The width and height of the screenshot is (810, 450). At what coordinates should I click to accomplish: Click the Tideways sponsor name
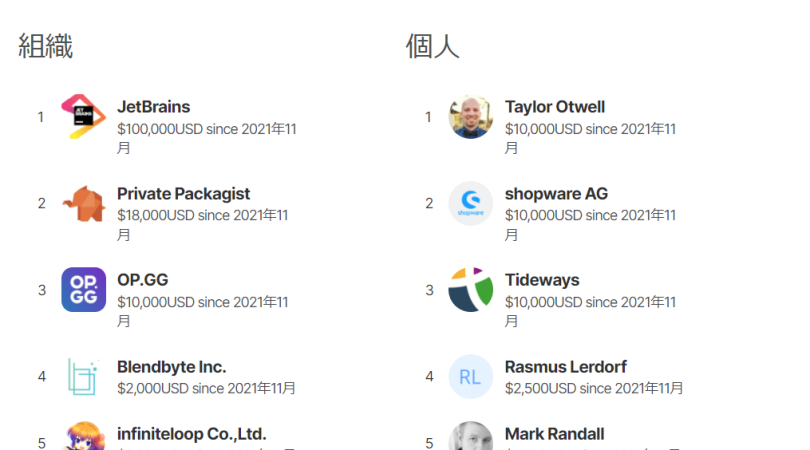(542, 280)
